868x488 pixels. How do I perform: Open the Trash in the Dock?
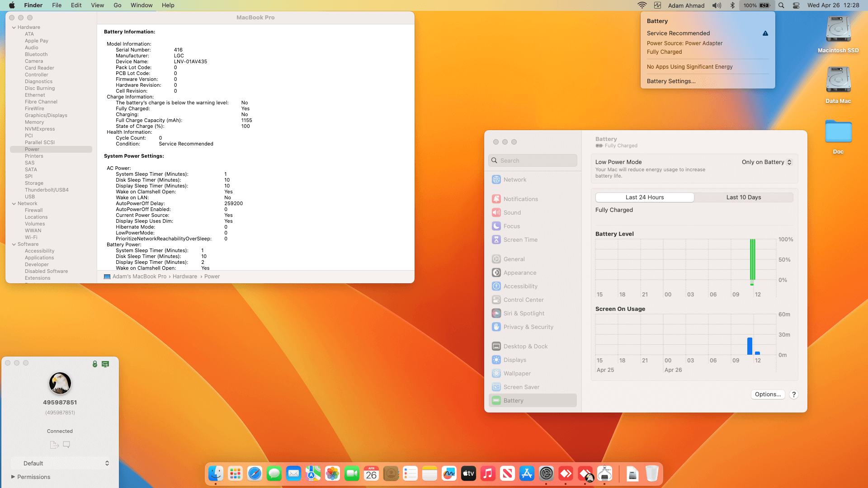[652, 474]
